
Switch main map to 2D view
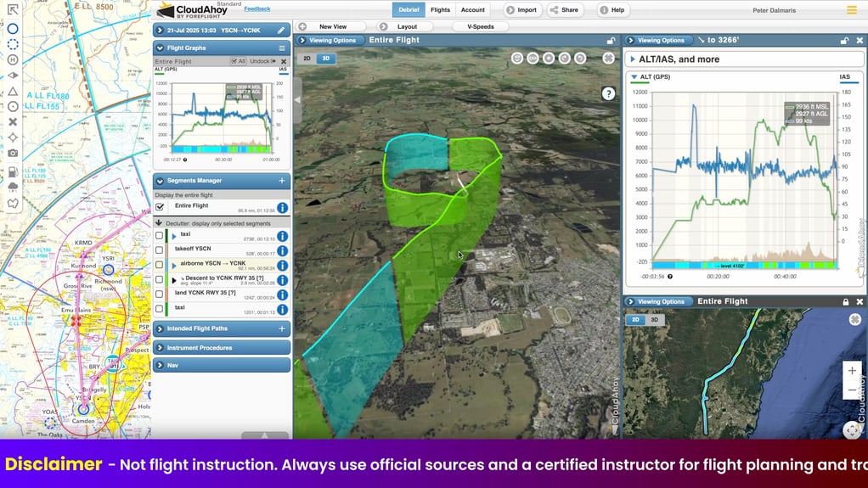pyautogui.click(x=305, y=59)
